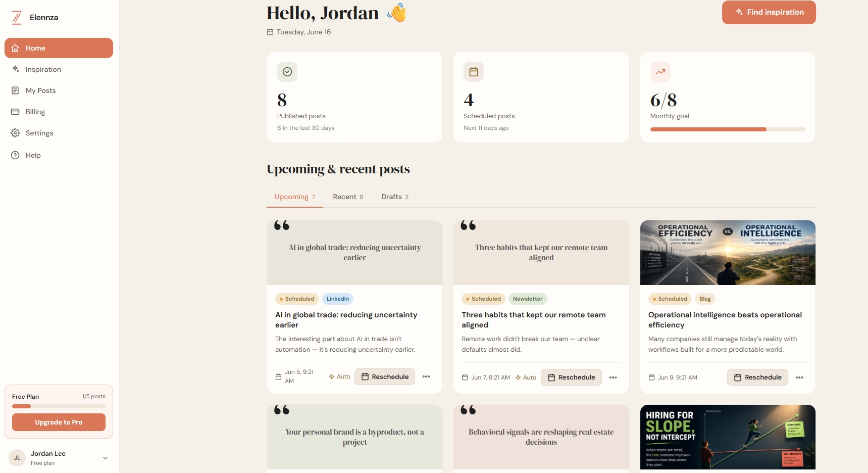Click the scheduled posts calendar icon
The width and height of the screenshot is (868, 473).
474,72
